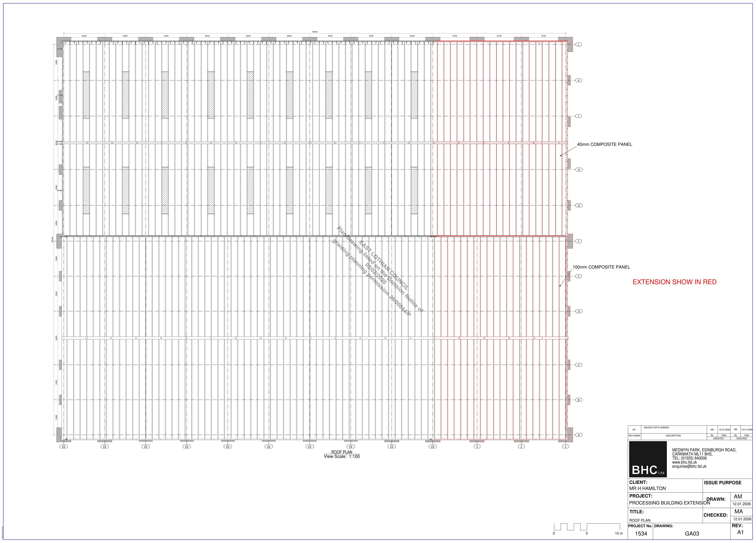Viewport: 756px width, 543px height.
Task: Click the '100mm COMPOSITE PANEL' annotation
Action: coord(601,267)
